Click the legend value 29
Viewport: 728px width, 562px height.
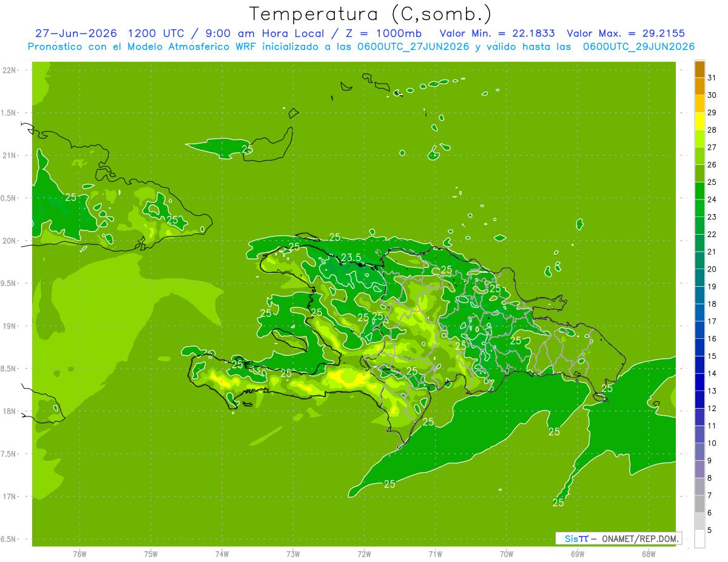click(712, 112)
